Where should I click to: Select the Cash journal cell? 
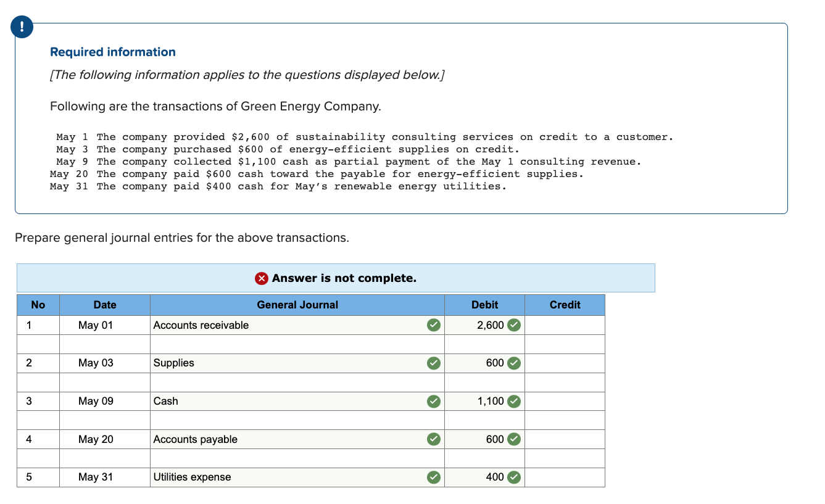click(297, 402)
